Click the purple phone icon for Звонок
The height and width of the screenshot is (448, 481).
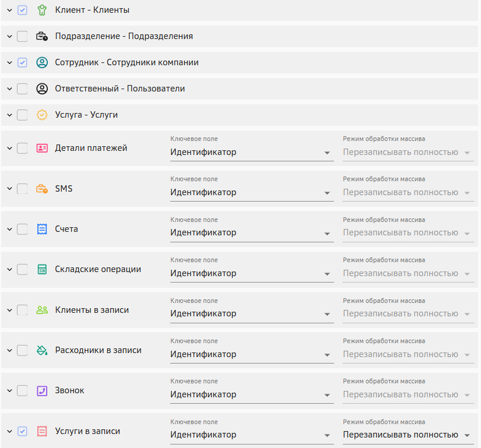42,391
